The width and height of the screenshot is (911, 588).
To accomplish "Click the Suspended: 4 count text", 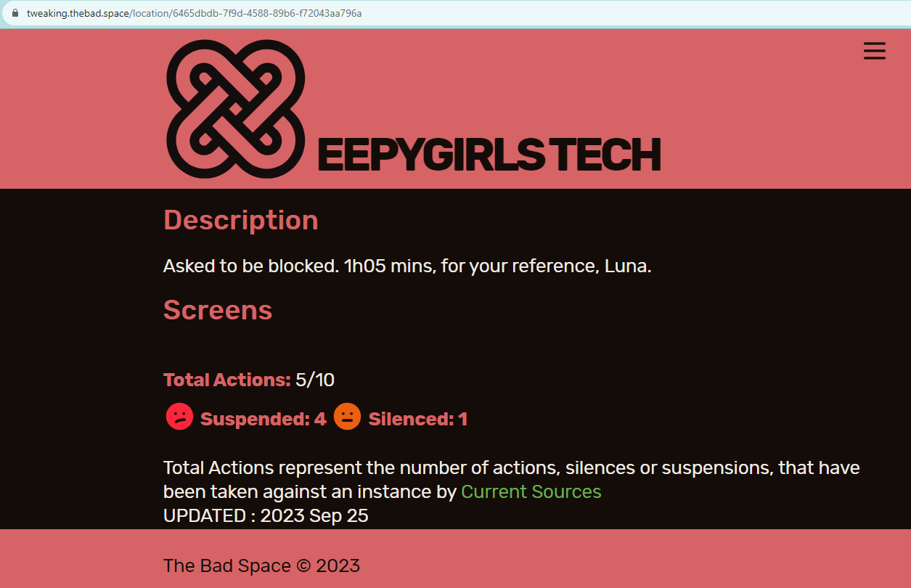I will click(x=264, y=419).
